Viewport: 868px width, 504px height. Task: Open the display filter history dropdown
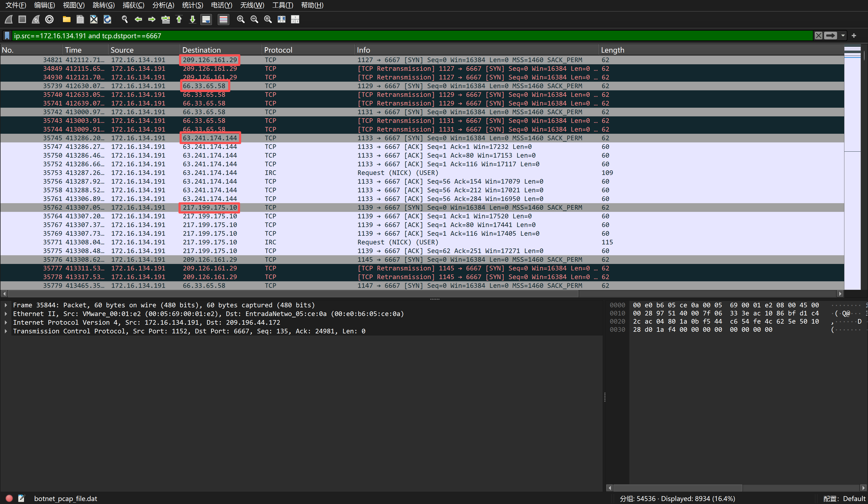pos(843,36)
